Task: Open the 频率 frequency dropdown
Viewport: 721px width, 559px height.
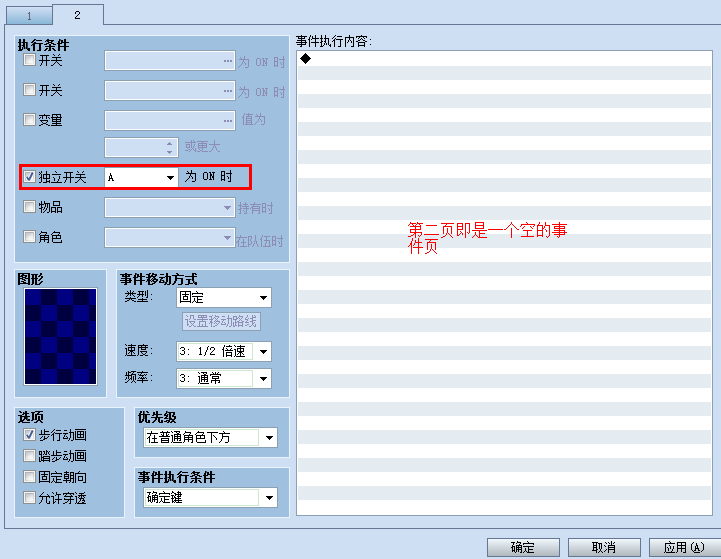Action: (x=224, y=379)
